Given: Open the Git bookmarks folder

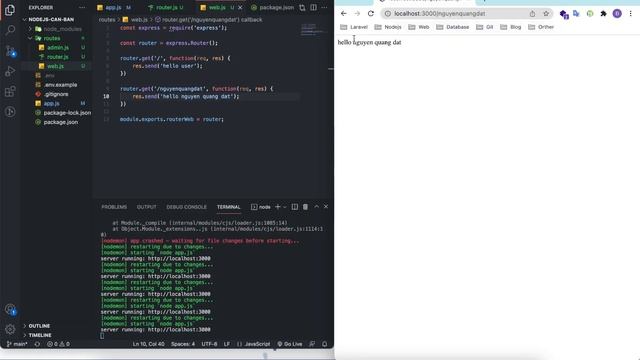Looking at the screenshot, I should [x=484, y=27].
